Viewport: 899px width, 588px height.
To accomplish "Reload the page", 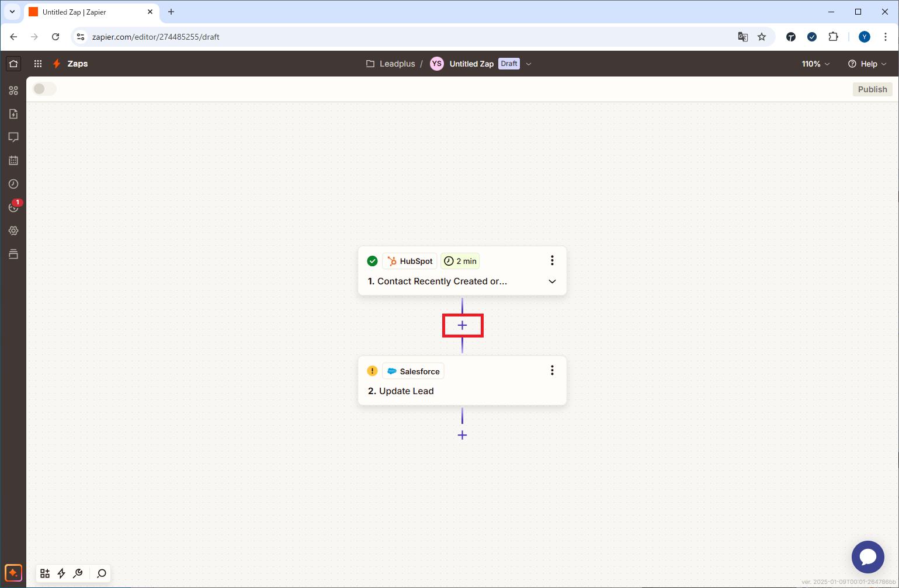I will (55, 37).
